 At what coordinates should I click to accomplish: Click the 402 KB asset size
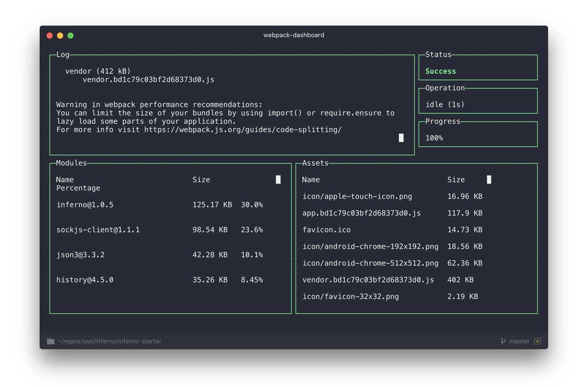pos(461,280)
